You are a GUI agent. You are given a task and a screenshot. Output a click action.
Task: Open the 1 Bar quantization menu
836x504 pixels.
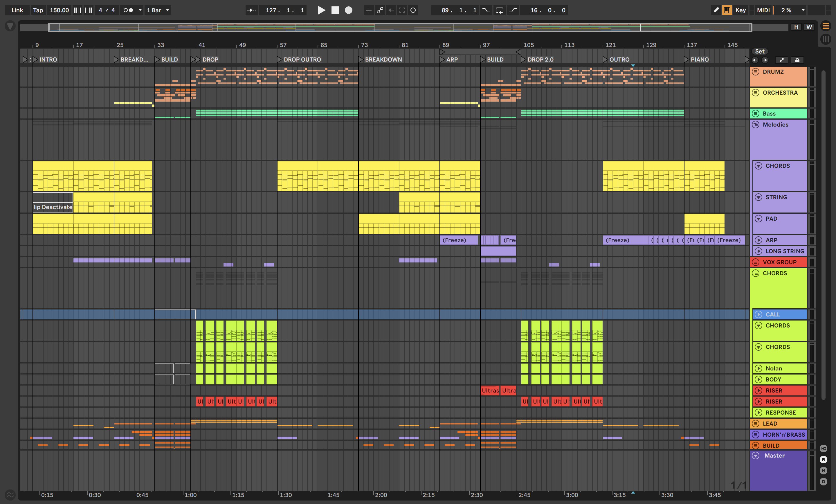coord(158,10)
